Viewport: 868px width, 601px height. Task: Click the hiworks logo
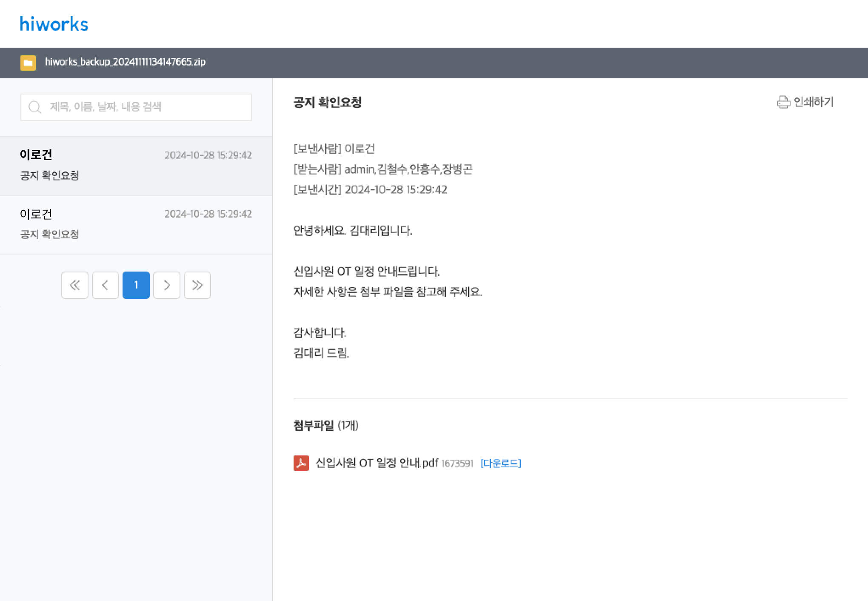[x=54, y=24]
